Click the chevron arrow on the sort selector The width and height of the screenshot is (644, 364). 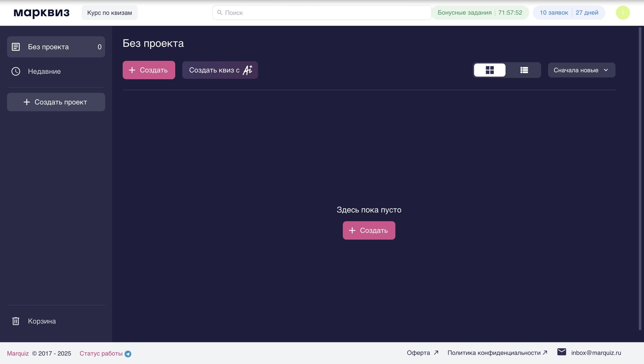(x=606, y=70)
